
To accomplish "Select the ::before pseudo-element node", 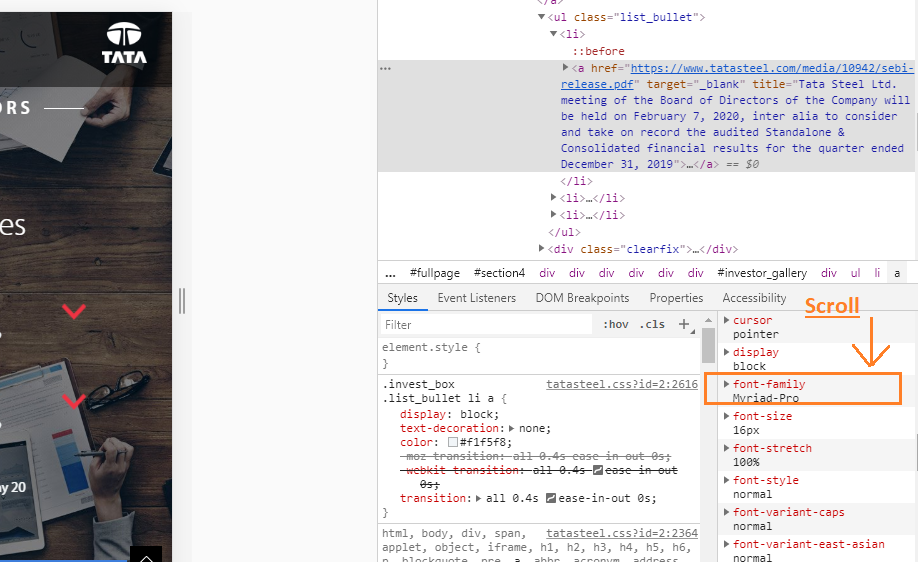I will [598, 51].
